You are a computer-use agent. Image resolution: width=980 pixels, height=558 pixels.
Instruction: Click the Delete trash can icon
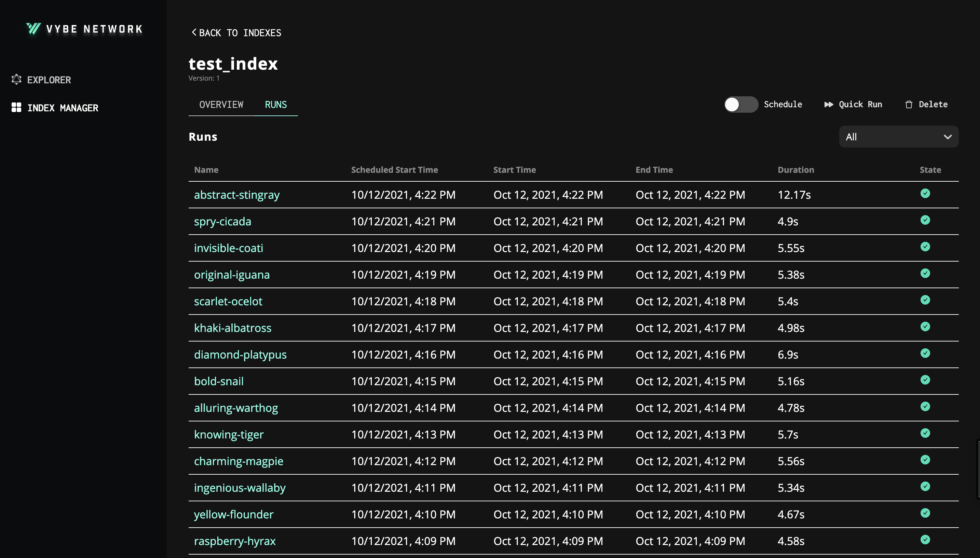click(909, 104)
